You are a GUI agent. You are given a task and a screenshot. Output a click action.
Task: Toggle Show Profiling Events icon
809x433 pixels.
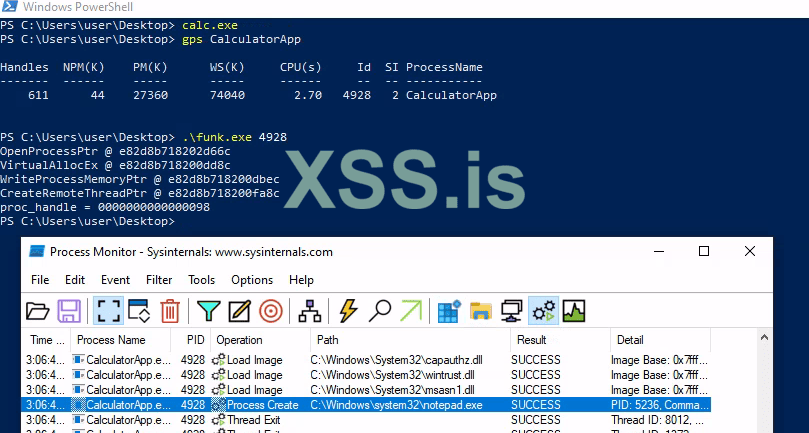point(574,311)
